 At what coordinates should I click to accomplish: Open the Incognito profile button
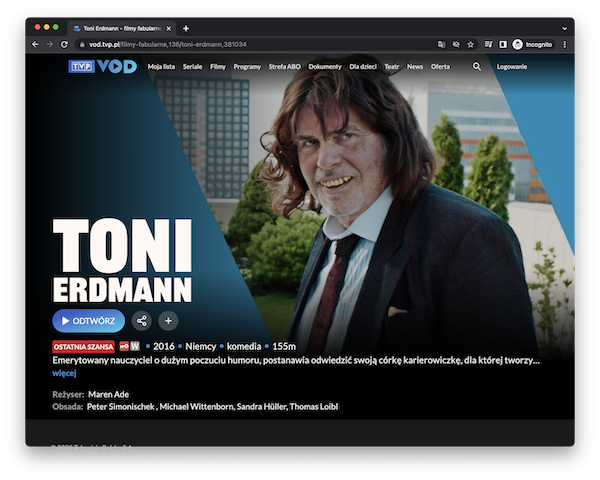coord(533,45)
